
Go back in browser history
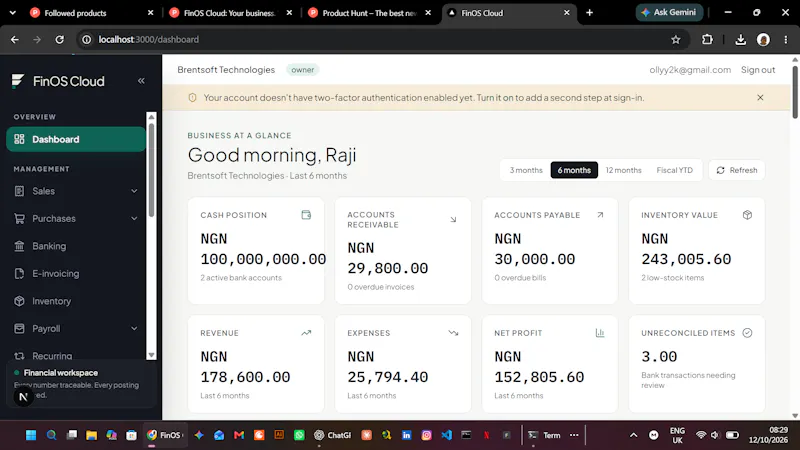15,39
